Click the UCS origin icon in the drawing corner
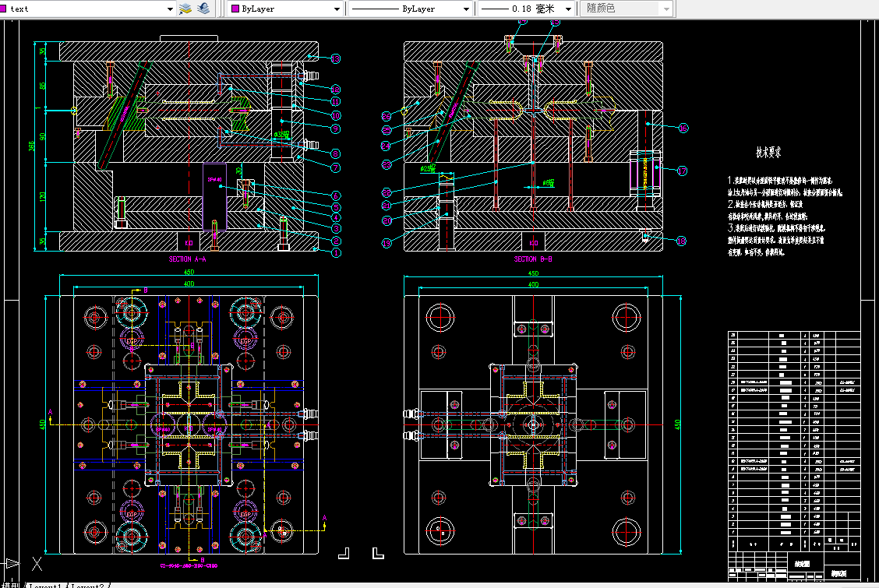This screenshot has height=588, width=879. point(23,563)
